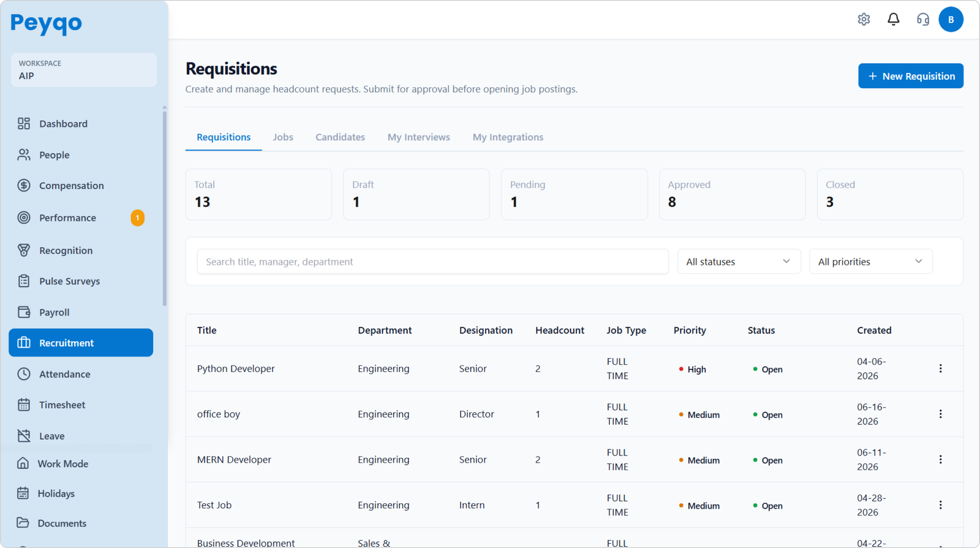The image size is (980, 548).
Task: Switch to the Requisitions tab
Action: tap(224, 137)
